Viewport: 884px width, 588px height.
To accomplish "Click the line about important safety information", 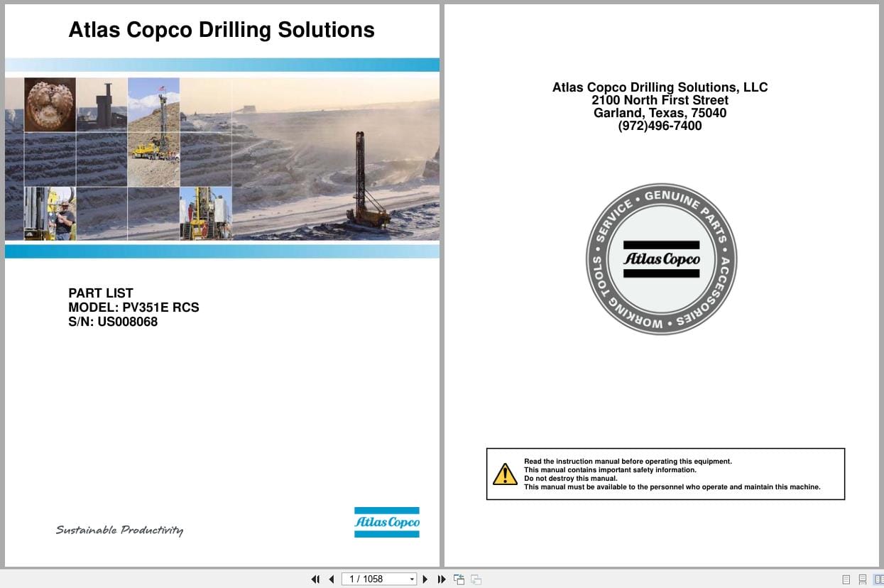I will [610, 470].
